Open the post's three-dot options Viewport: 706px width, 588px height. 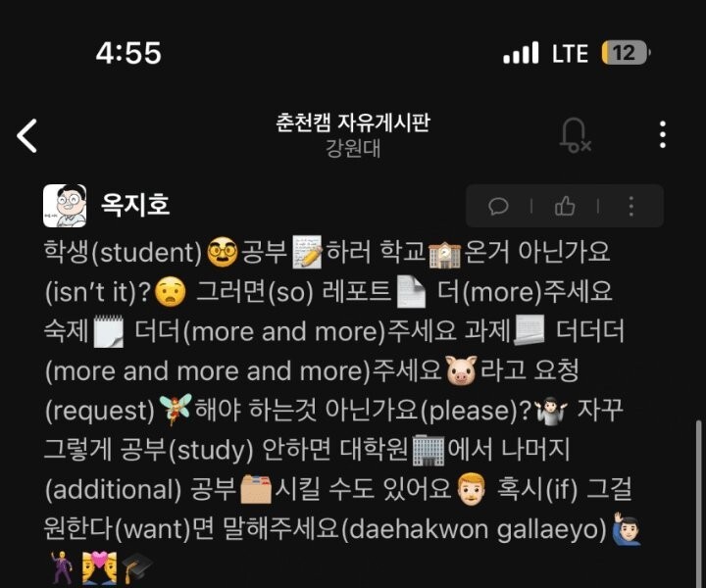point(631,206)
